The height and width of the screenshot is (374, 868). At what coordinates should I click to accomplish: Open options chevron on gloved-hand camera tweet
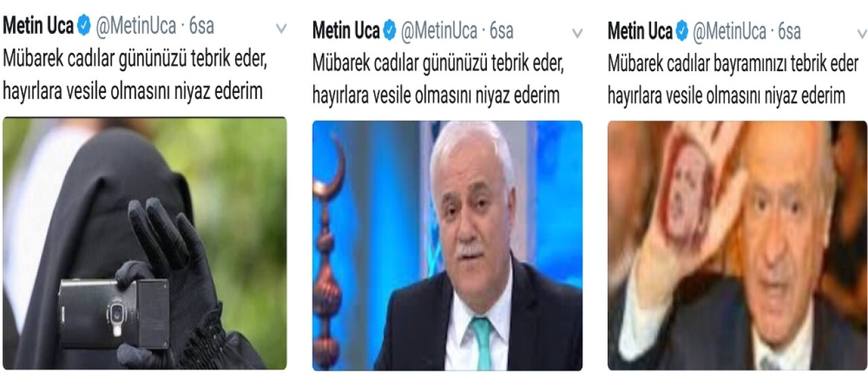(281, 28)
